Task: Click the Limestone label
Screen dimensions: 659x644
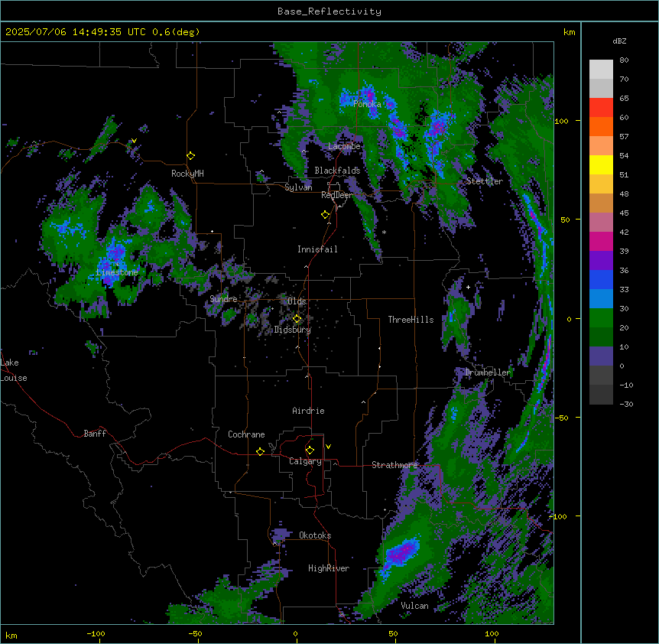Action: (x=117, y=272)
